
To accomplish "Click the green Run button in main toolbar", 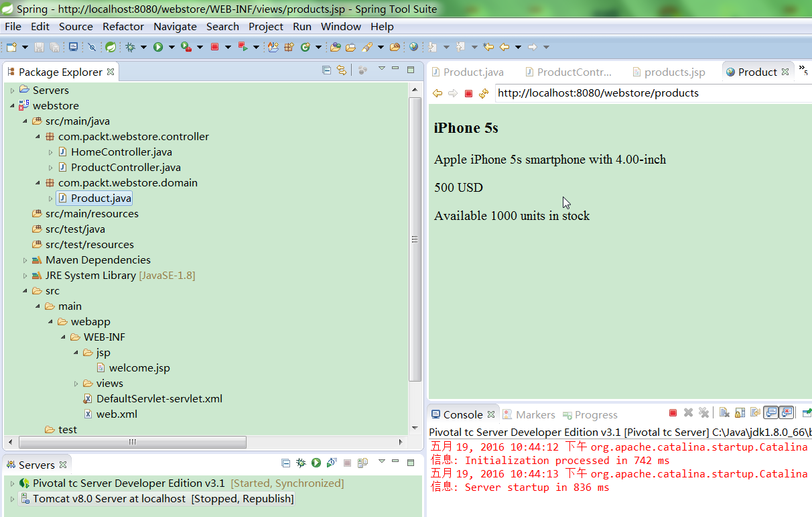I will point(158,47).
